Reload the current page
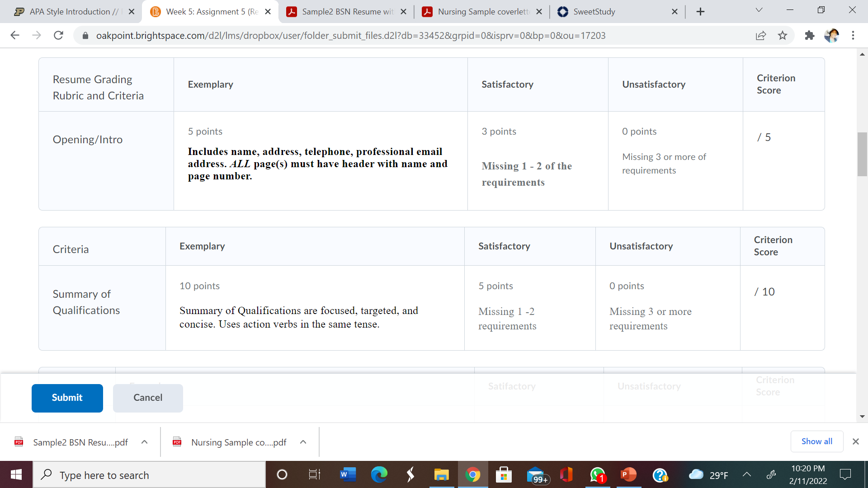 pyautogui.click(x=58, y=35)
